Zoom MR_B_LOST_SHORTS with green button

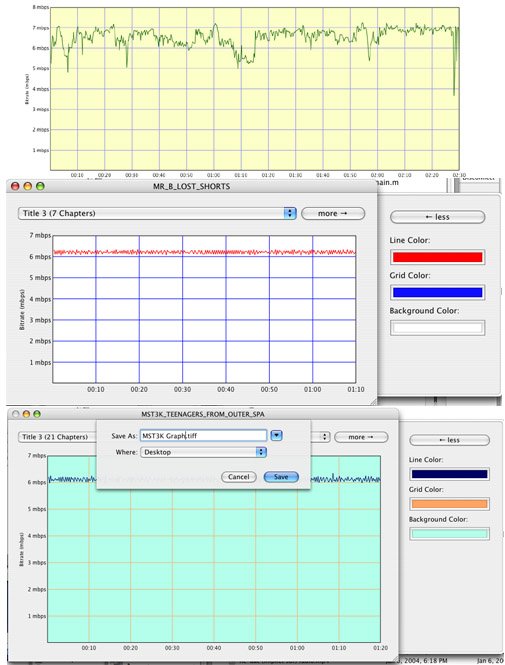tap(40, 186)
